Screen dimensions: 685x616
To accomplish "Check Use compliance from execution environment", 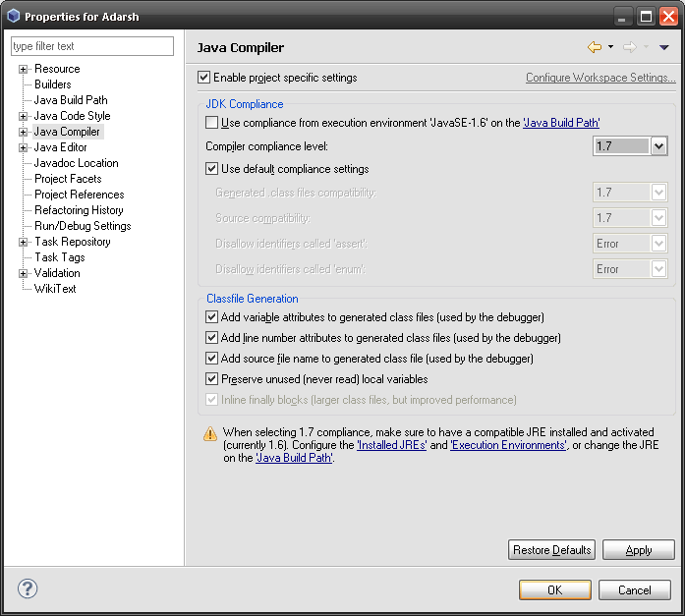I will [212, 123].
